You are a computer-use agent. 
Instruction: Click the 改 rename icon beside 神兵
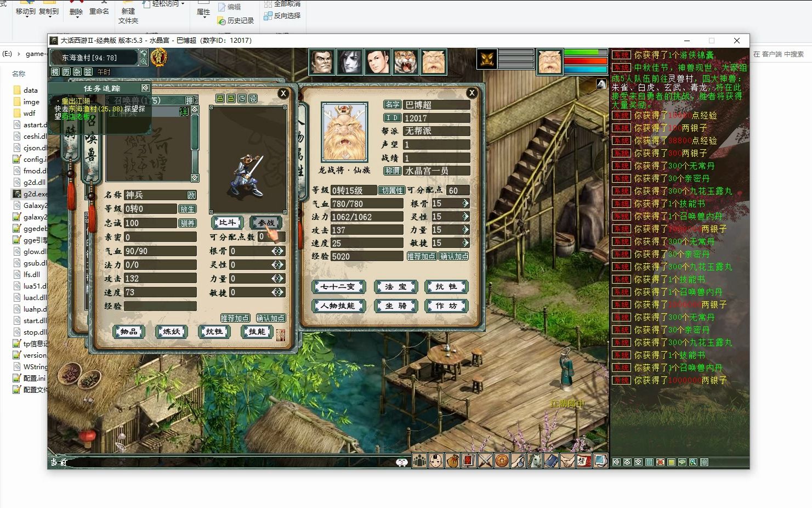[x=191, y=195]
